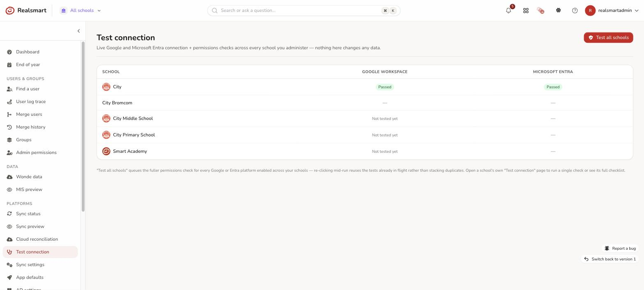The width and height of the screenshot is (644, 290).
Task: Open Groups page in sidebar
Action: (x=40, y=140)
